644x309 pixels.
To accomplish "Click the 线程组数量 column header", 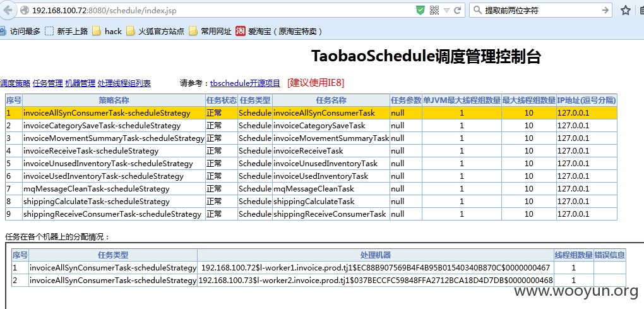I will [574, 255].
